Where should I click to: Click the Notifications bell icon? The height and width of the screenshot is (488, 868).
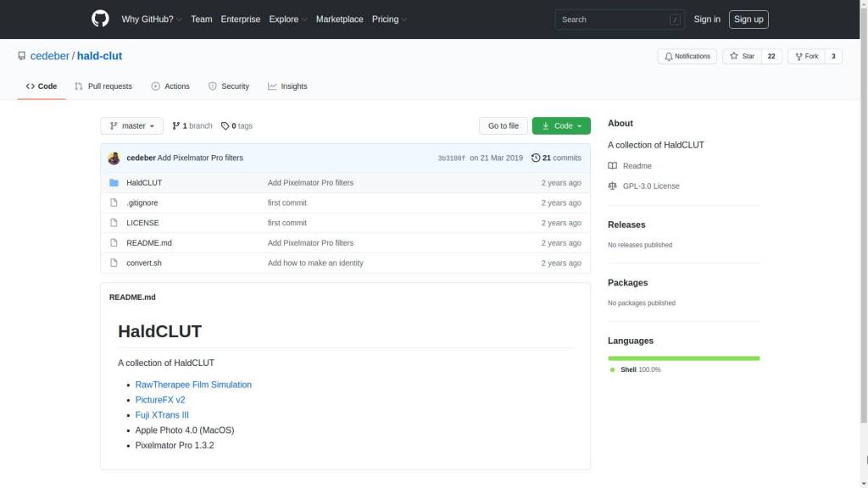669,57
